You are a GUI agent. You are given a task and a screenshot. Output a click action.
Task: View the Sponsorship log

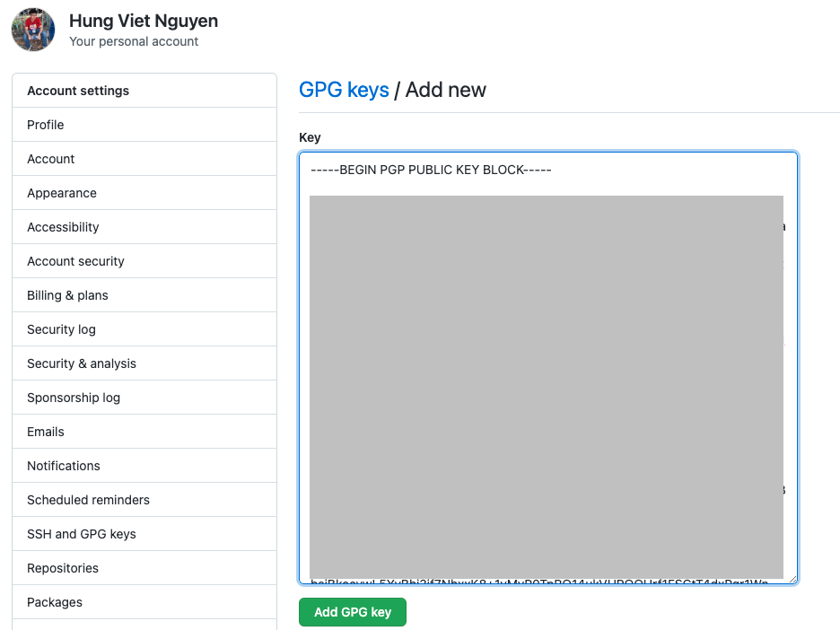[73, 397]
